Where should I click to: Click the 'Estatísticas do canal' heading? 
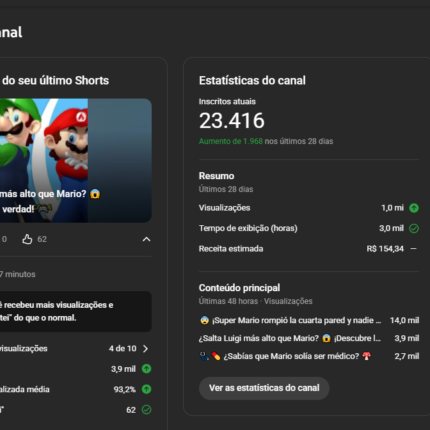[252, 80]
